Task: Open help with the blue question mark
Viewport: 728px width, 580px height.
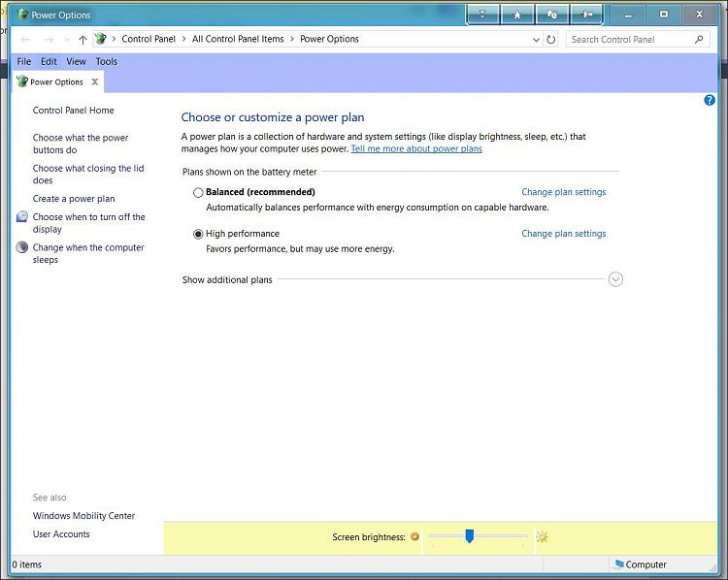Action: [x=710, y=100]
